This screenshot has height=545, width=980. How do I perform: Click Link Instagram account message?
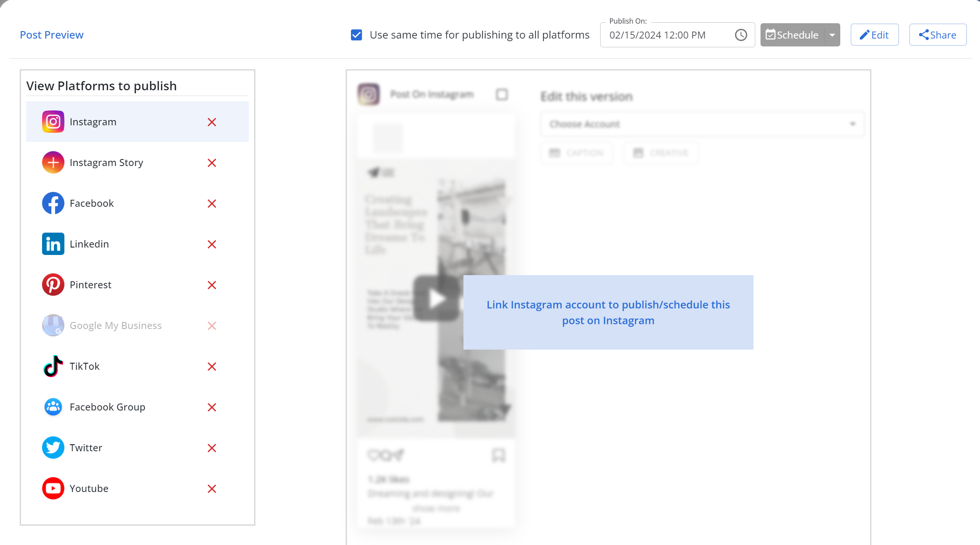coord(608,312)
